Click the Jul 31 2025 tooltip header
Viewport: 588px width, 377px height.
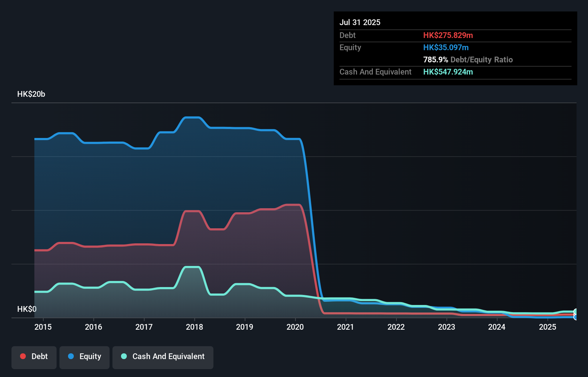pyautogui.click(x=360, y=22)
